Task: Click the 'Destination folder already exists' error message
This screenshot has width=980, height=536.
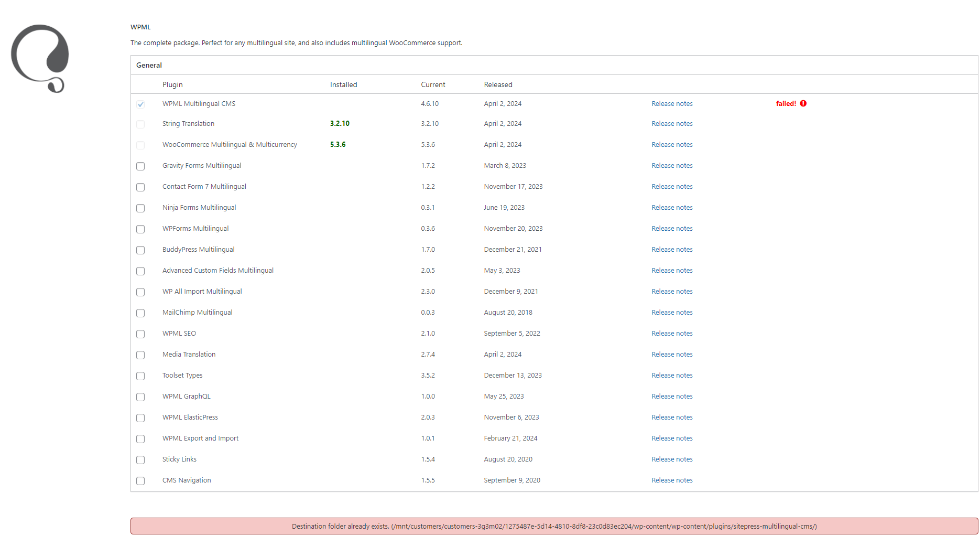Action: click(x=554, y=527)
